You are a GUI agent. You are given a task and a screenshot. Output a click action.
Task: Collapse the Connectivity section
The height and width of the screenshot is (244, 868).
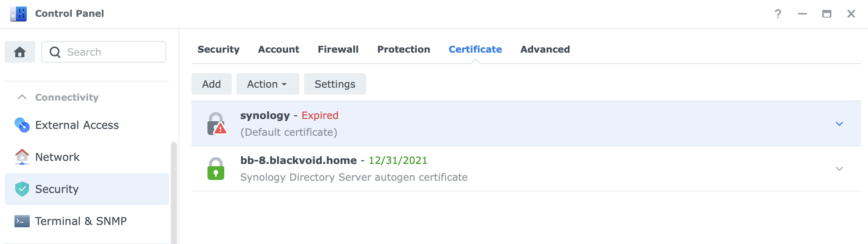(x=22, y=97)
